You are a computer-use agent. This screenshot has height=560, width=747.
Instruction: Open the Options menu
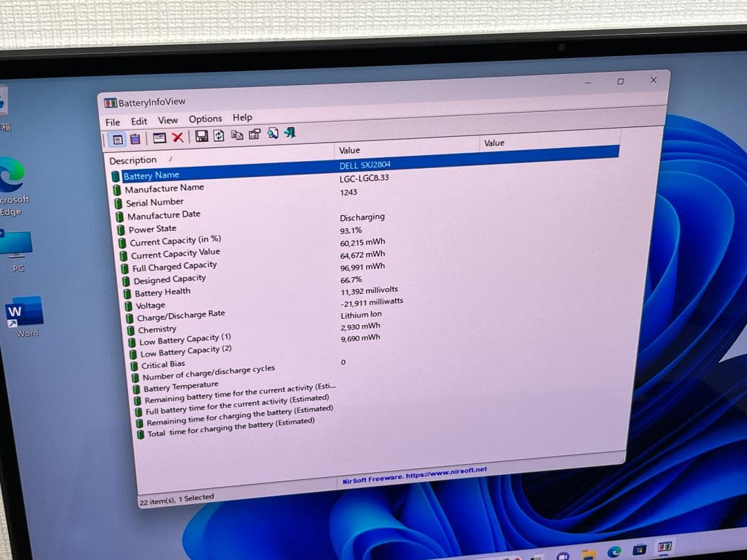(x=205, y=119)
